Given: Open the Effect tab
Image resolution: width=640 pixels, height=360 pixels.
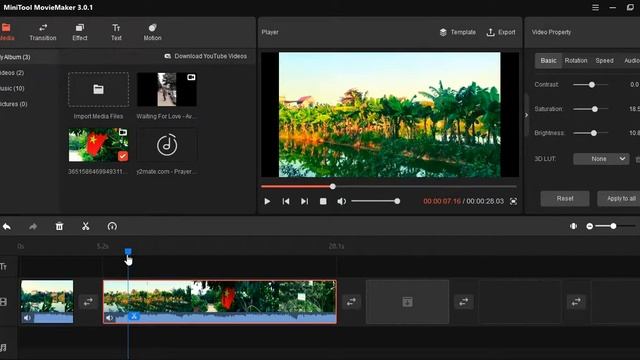Looking at the screenshot, I should 80,32.
